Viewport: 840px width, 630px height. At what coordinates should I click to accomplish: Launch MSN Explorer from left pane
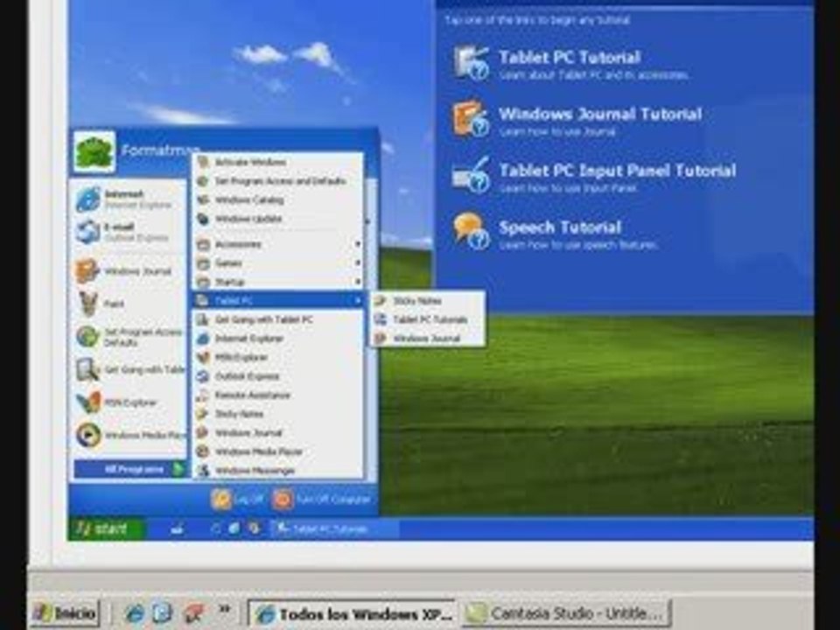click(x=129, y=402)
